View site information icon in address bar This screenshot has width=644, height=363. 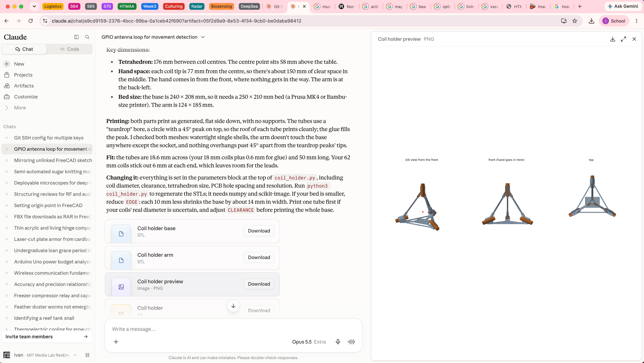point(45,21)
